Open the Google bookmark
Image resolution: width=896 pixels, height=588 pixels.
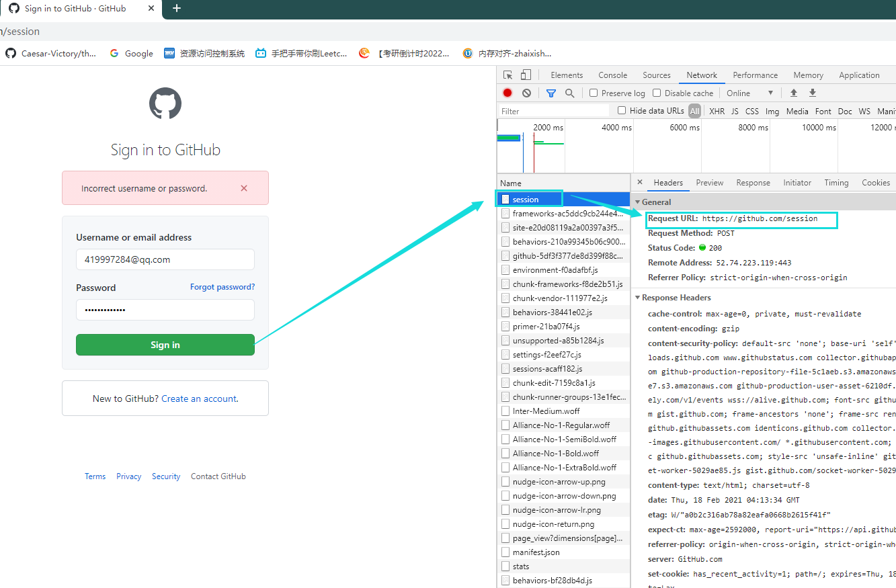point(132,54)
